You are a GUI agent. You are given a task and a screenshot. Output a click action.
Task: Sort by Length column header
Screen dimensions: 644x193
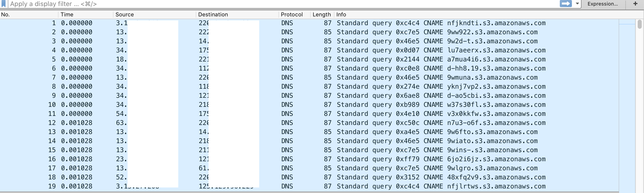pyautogui.click(x=322, y=14)
